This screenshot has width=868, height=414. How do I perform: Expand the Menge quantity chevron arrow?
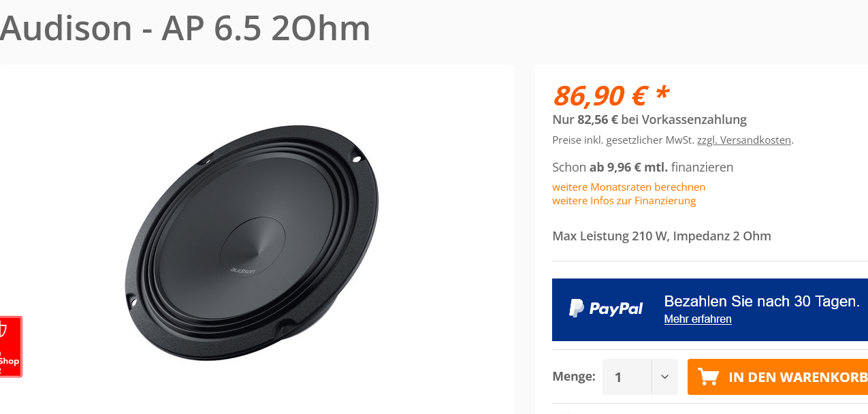(664, 377)
